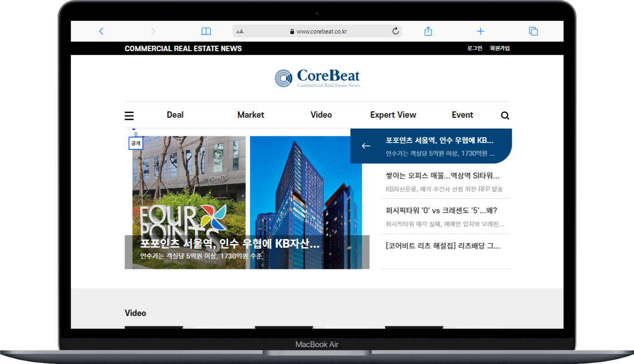Open site search magnifier icon

pyautogui.click(x=505, y=115)
